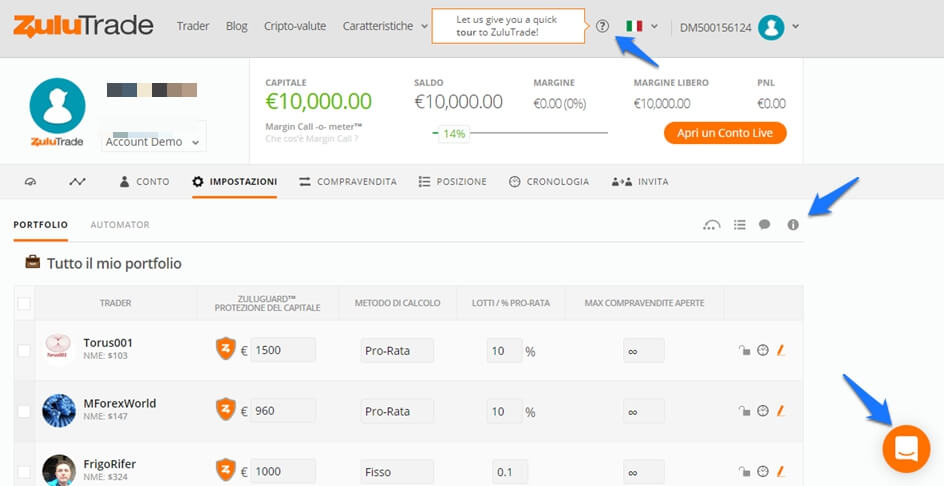
Task: Click the Torus001 capital protection field 1500
Action: point(282,350)
